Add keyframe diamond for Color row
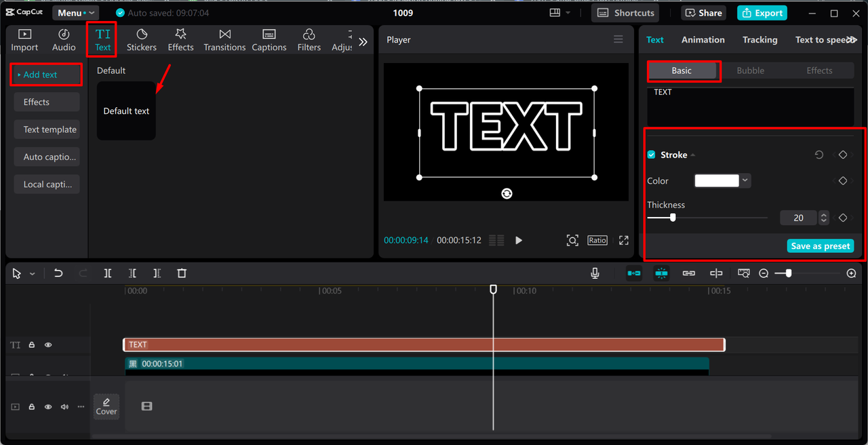Screen dimensions: 868x445 (x=843, y=180)
